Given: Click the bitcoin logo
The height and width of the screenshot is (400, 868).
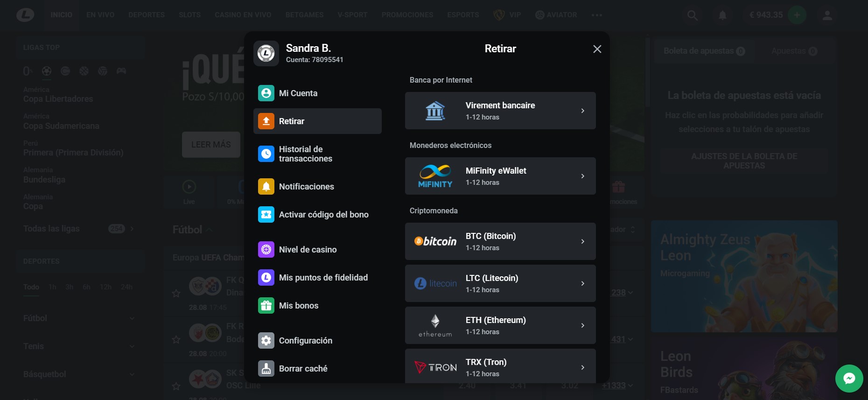Looking at the screenshot, I should [435, 241].
